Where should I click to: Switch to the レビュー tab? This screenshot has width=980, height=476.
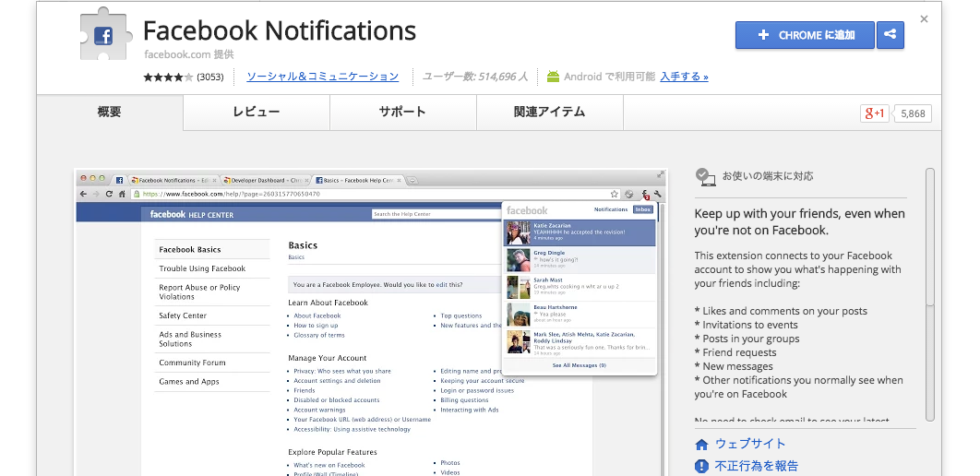click(x=257, y=113)
